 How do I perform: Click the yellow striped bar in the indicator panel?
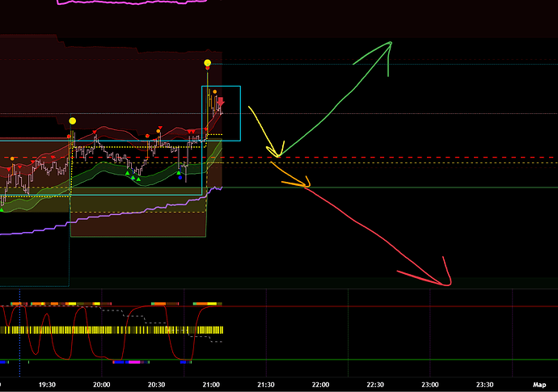coord(113,330)
